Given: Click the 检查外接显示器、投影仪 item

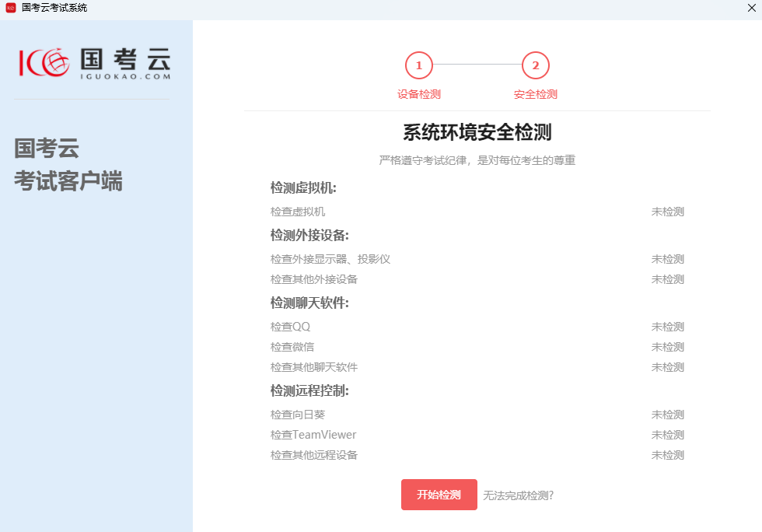Looking at the screenshot, I should click(x=330, y=259).
